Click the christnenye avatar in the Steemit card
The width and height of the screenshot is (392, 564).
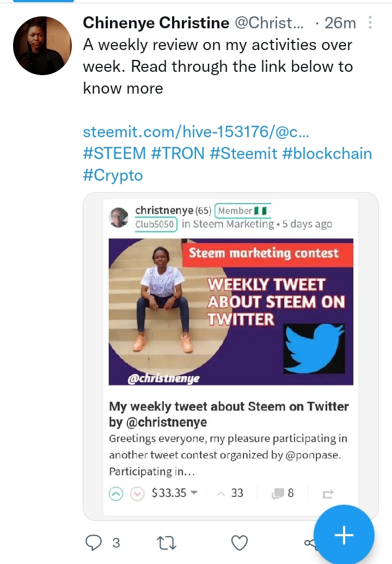(119, 217)
